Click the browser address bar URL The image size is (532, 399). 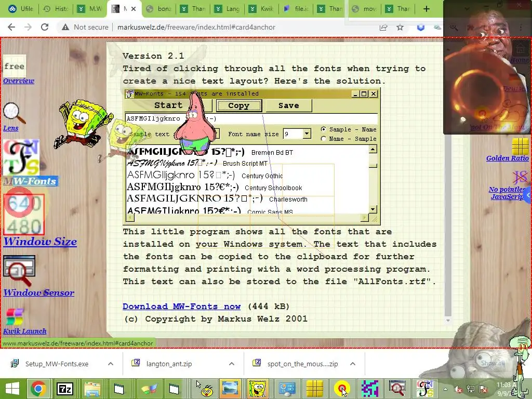[196, 27]
